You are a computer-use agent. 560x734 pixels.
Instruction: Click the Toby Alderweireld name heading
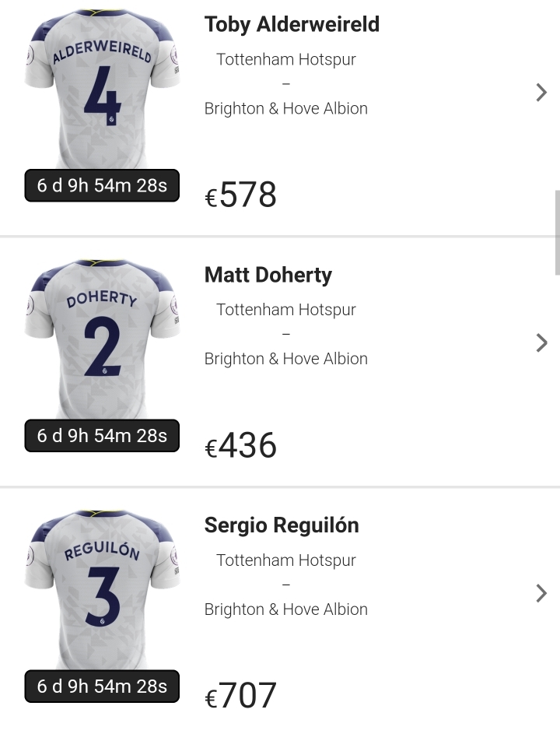pyautogui.click(x=292, y=25)
